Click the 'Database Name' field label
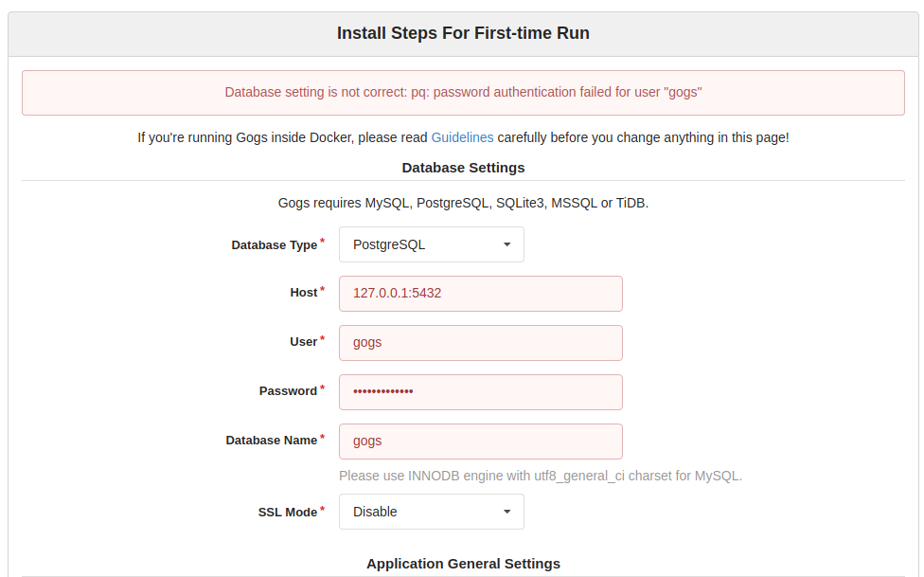This screenshot has width=924, height=577. (271, 441)
